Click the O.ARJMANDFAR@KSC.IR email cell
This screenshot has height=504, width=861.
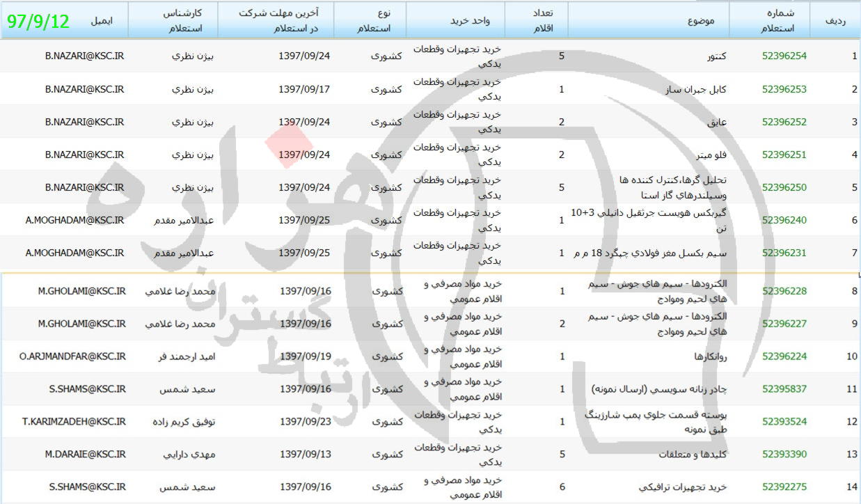72,356
